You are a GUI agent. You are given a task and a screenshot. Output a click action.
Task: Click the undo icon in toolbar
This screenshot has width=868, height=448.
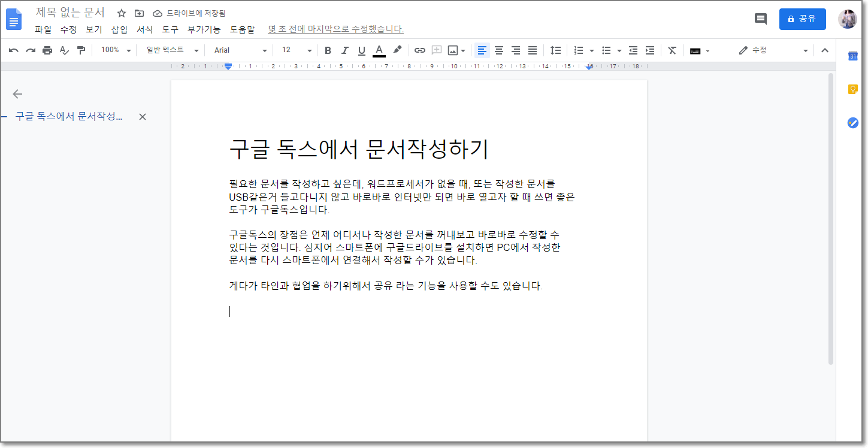coord(14,50)
